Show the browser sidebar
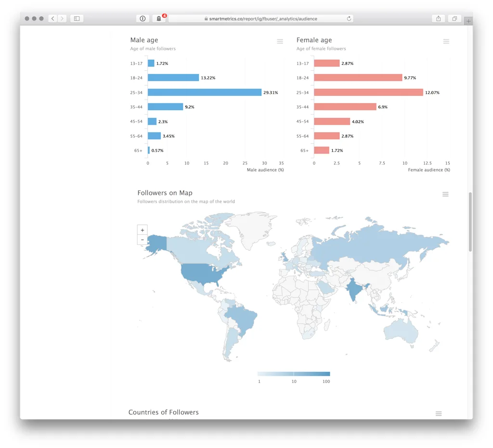Viewport: 493px width, 448px height. click(x=77, y=18)
